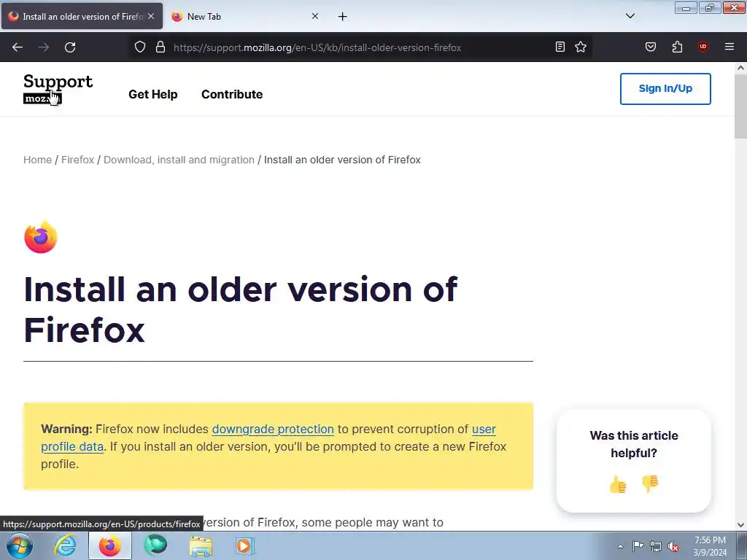Image resolution: width=747 pixels, height=560 pixels.
Task: Open the Windows Start menu
Action: (20, 545)
